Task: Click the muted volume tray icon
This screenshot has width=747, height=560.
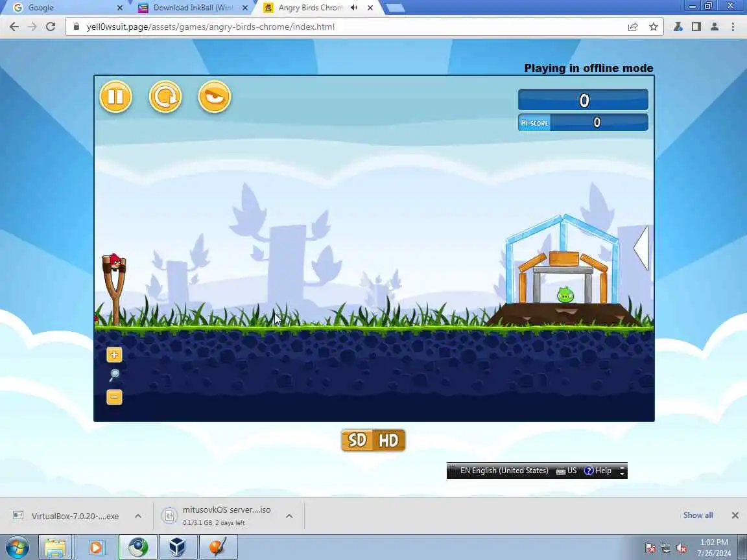Action: 682,548
